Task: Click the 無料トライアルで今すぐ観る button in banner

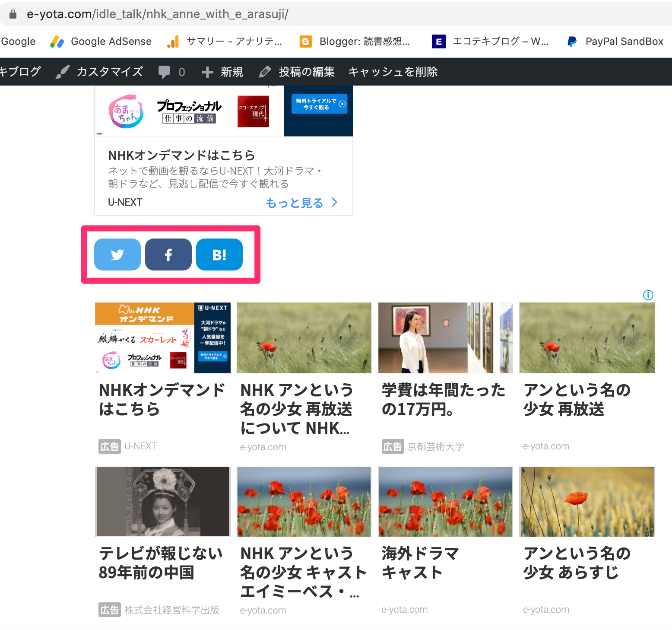Action: (x=319, y=104)
